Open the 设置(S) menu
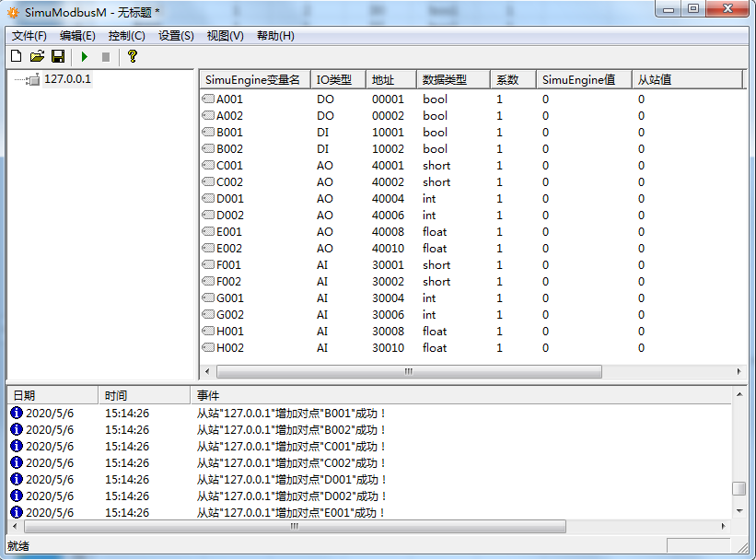This screenshot has width=756, height=560. (176, 36)
